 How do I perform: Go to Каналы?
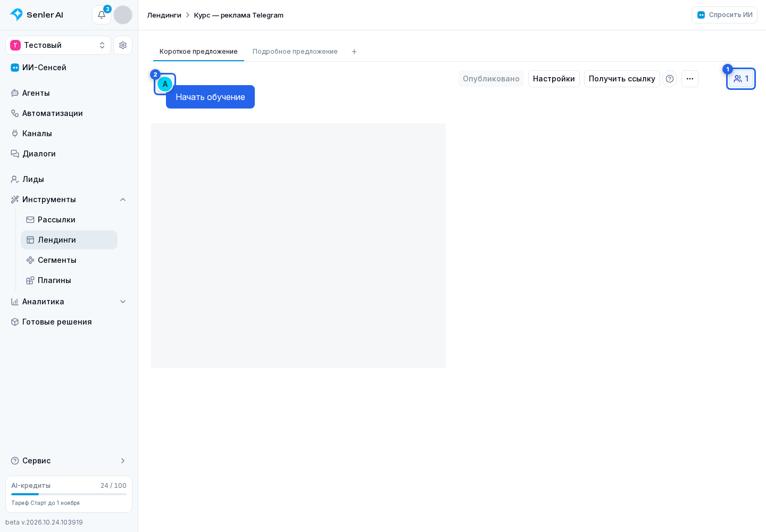[x=69, y=134]
